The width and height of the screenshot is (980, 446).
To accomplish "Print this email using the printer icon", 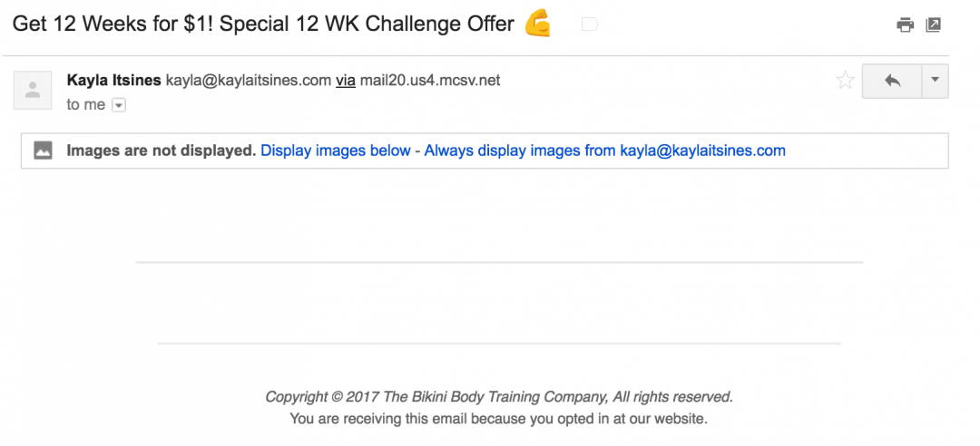I will tap(905, 25).
